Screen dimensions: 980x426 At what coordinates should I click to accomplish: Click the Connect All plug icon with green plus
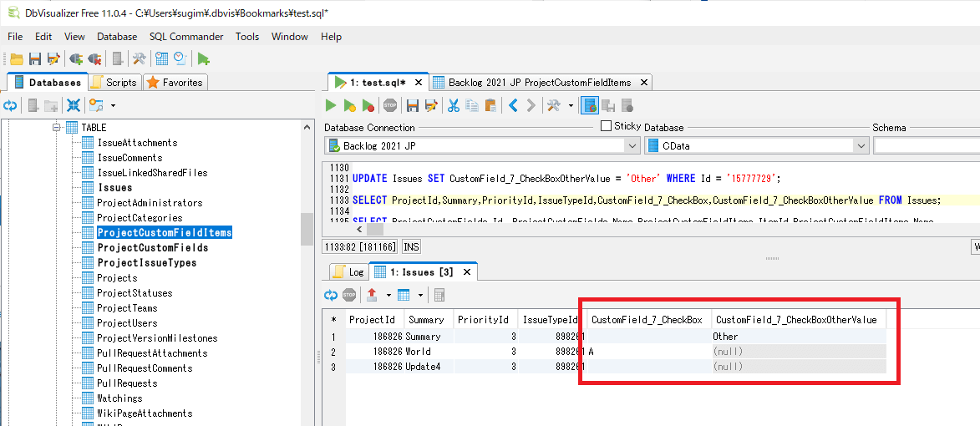(x=76, y=58)
